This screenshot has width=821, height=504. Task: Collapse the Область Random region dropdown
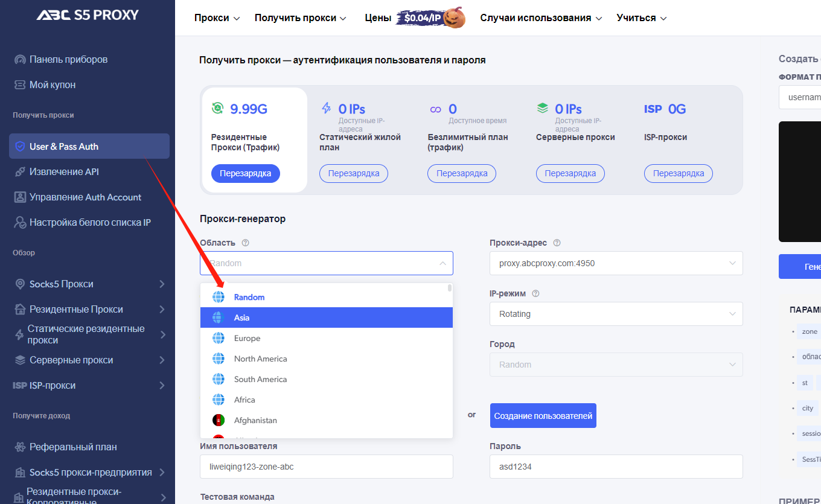(x=327, y=263)
